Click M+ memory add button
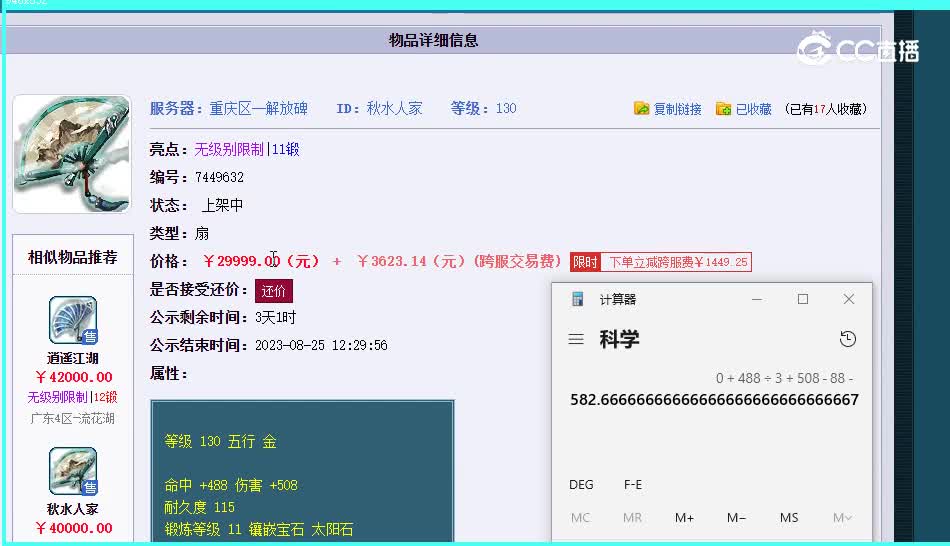950x546 pixels. coord(684,518)
